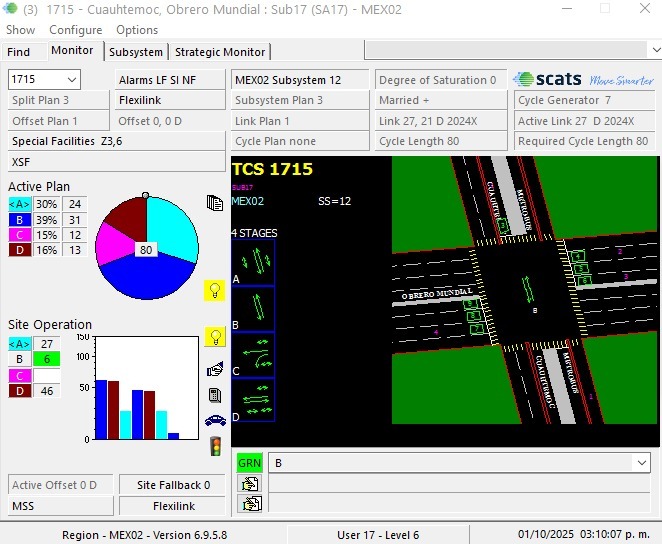Click the green arrow in the intersection center
The image size is (662, 544).
click(x=526, y=289)
